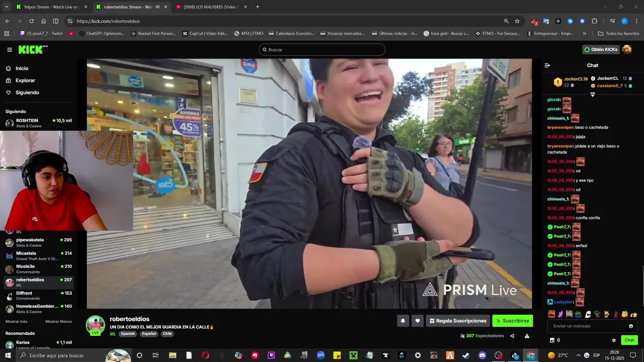Show more bookmarks with double chevron

click(x=584, y=34)
